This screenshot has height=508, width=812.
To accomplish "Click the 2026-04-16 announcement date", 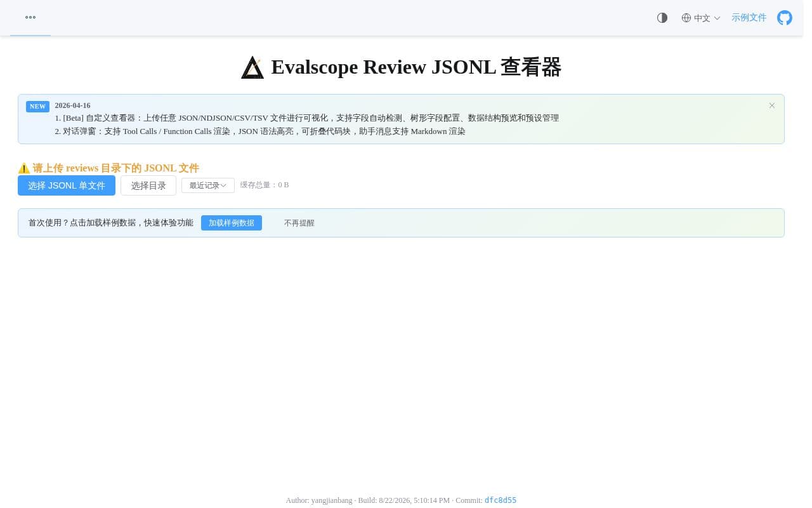I will click(72, 105).
